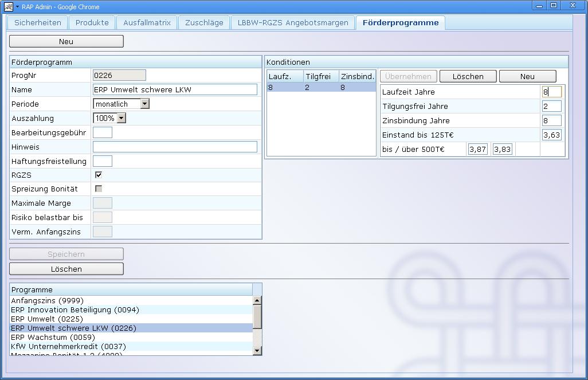
Task: Click the Maximale Marge field
Action: tap(103, 203)
